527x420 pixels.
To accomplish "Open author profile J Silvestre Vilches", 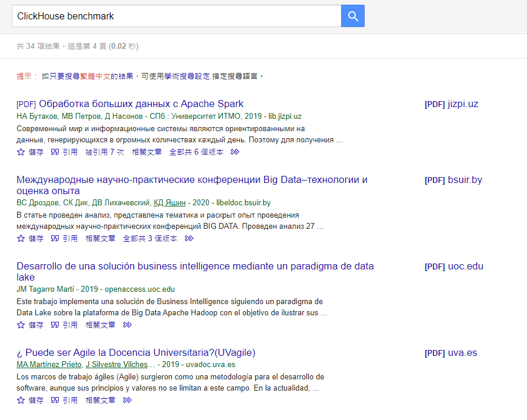I will [x=116, y=364].
